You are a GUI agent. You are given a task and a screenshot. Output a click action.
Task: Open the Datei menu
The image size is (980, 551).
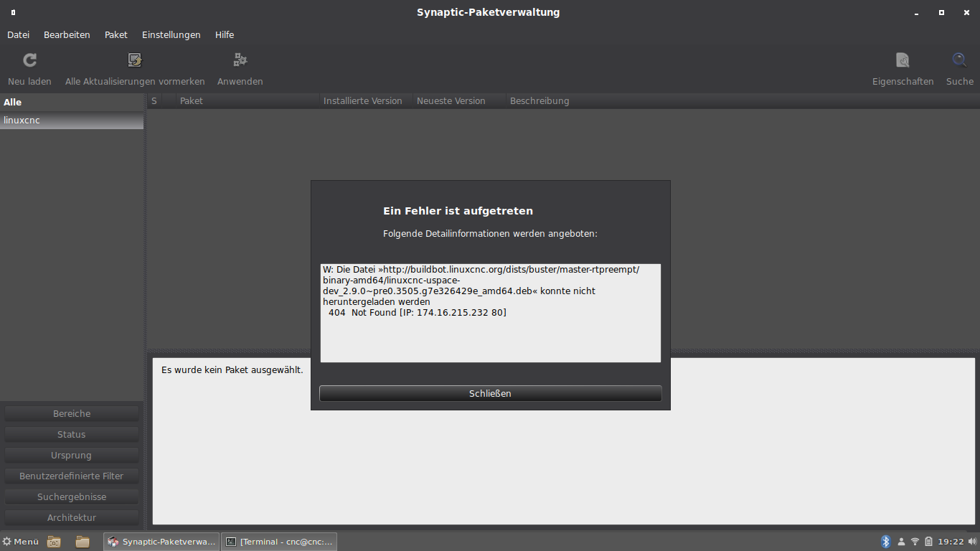coord(19,34)
